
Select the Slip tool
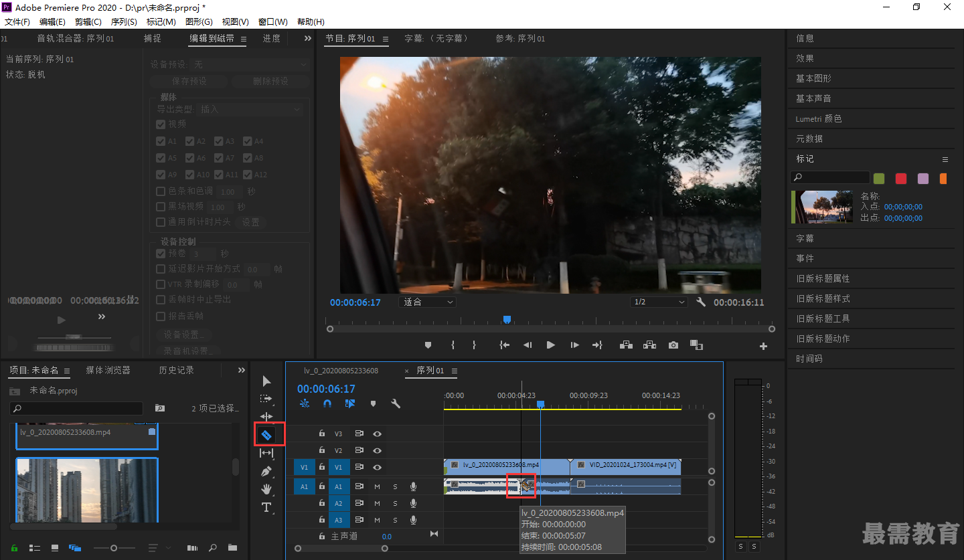click(x=266, y=453)
